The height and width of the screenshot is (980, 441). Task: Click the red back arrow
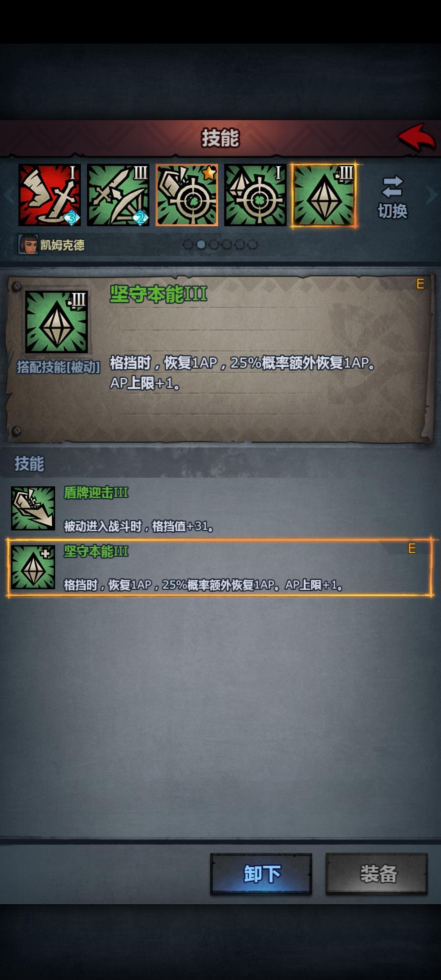tap(416, 138)
